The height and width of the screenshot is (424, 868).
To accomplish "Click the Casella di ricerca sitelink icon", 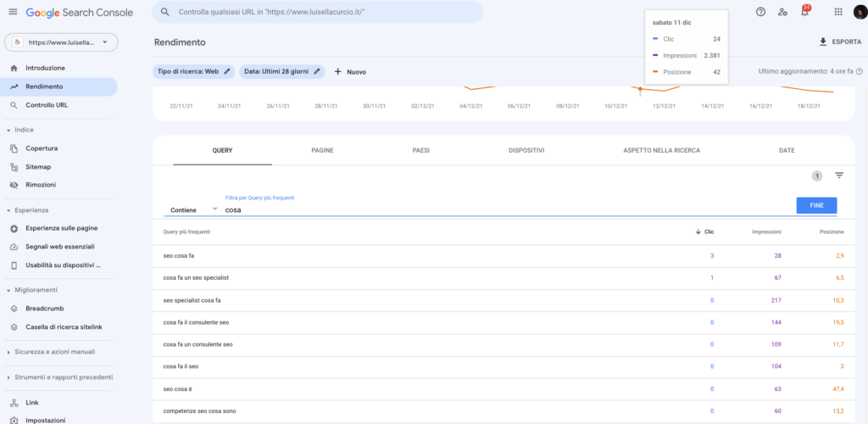I will (x=14, y=327).
